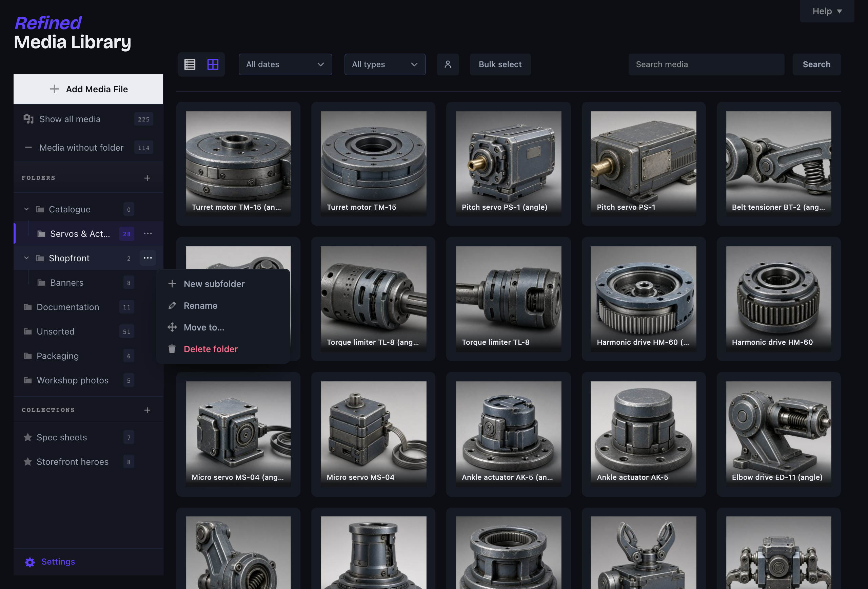Click the trash icon beside Delete folder

tap(172, 349)
